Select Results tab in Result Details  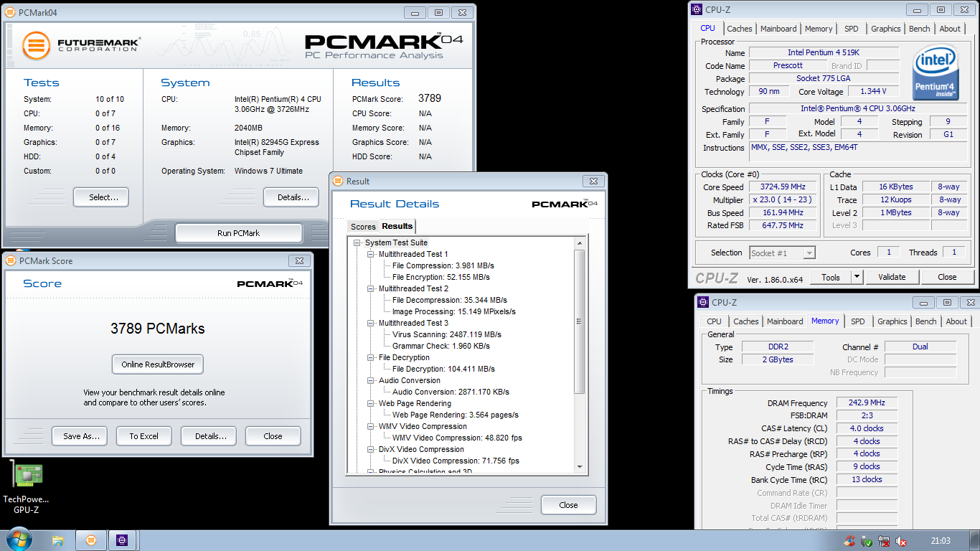(x=397, y=226)
